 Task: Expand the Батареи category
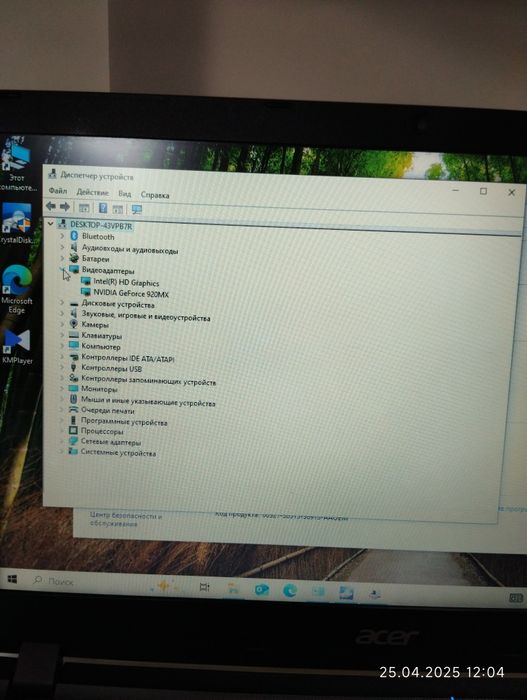[62, 258]
